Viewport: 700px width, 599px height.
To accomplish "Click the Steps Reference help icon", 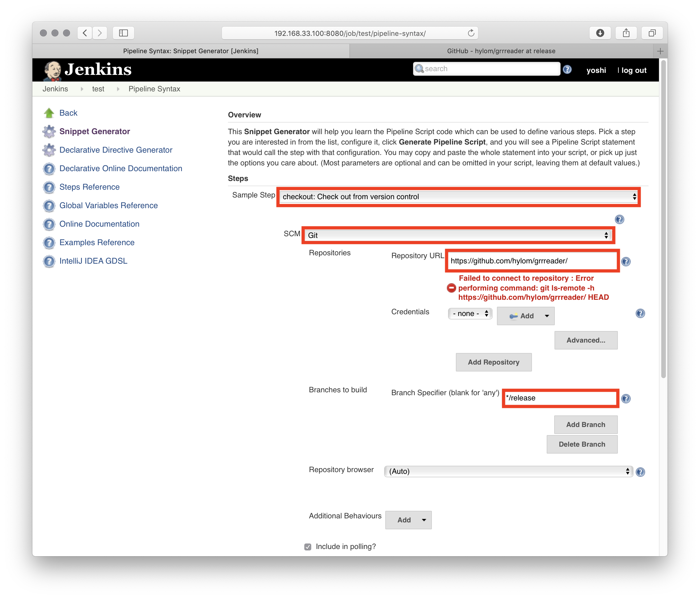I will [x=49, y=187].
